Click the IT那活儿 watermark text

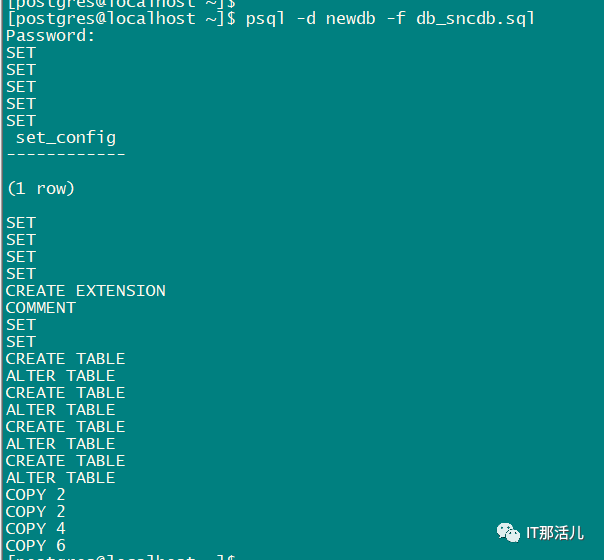[x=556, y=533]
